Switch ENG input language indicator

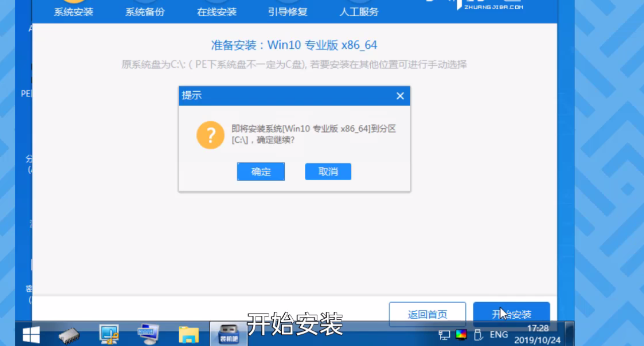tap(499, 334)
